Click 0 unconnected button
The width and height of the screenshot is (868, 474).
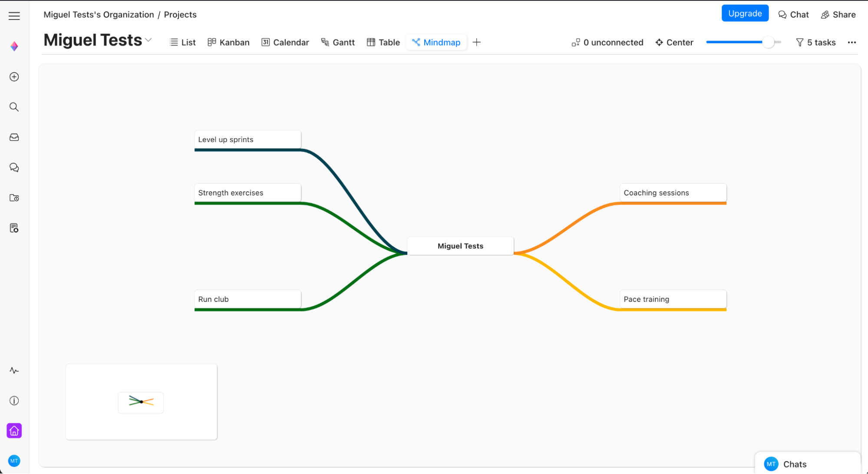(x=607, y=42)
